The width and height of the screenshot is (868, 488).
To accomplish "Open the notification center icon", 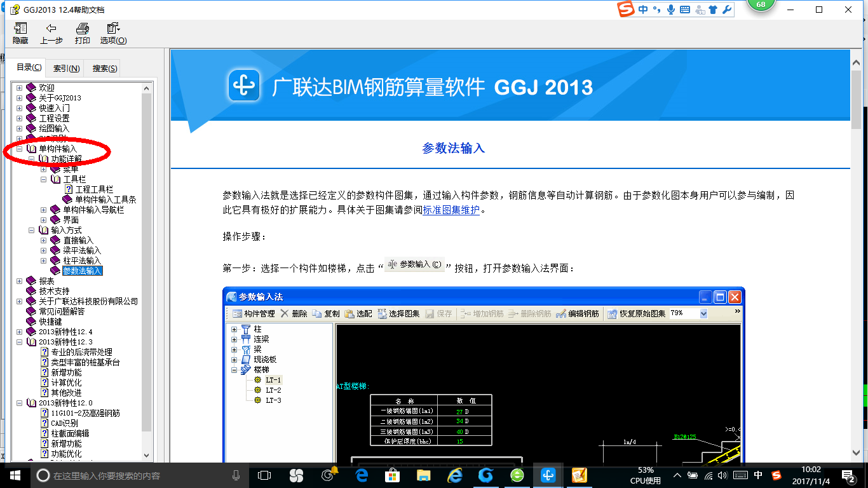I will [848, 475].
